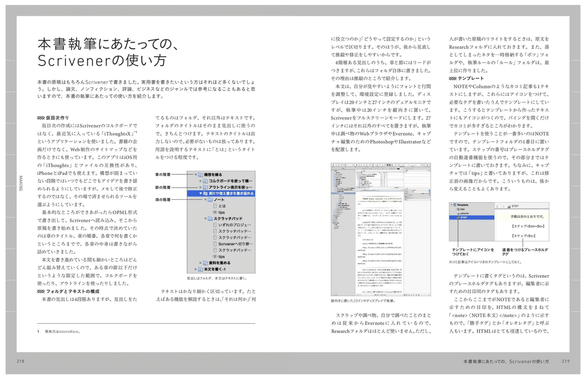Click the search field in full Scrivener window toolbar
588x380 pixels.
pos(413,165)
